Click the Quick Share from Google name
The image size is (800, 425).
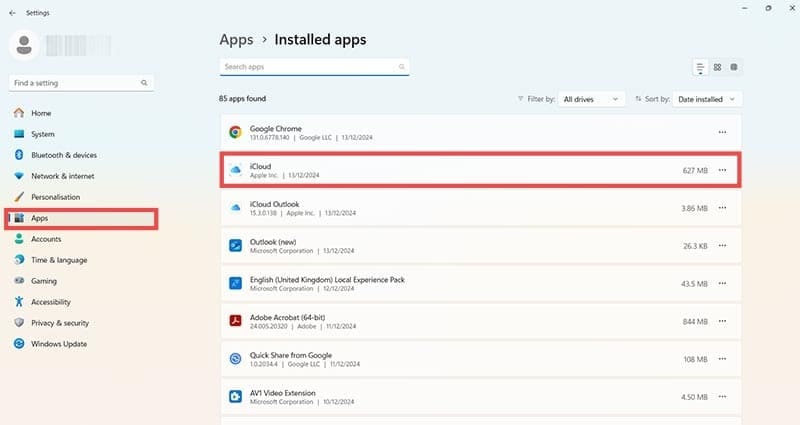[291, 355]
